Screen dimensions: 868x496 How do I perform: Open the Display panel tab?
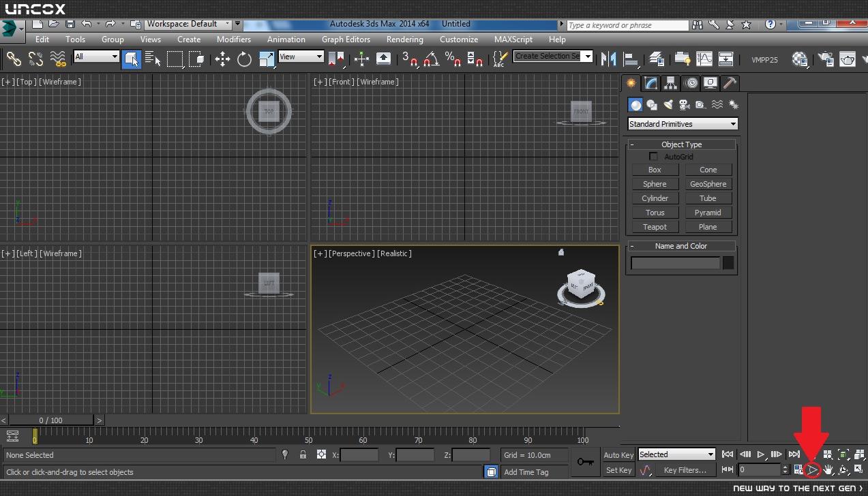click(710, 83)
